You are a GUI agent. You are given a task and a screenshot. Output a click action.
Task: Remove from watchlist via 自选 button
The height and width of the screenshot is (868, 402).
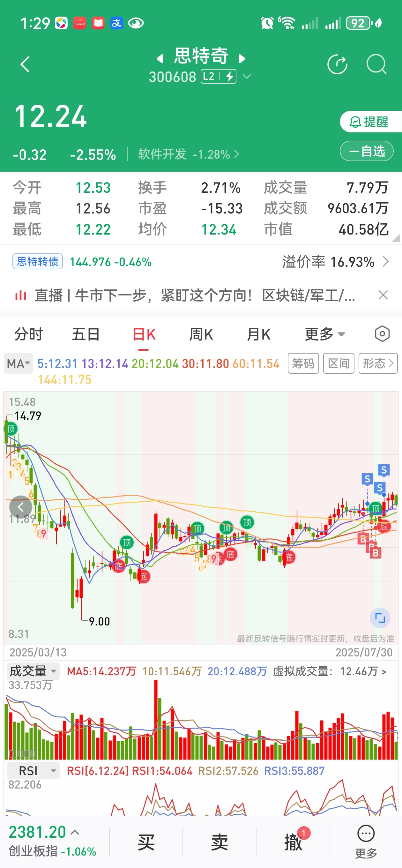tap(367, 151)
